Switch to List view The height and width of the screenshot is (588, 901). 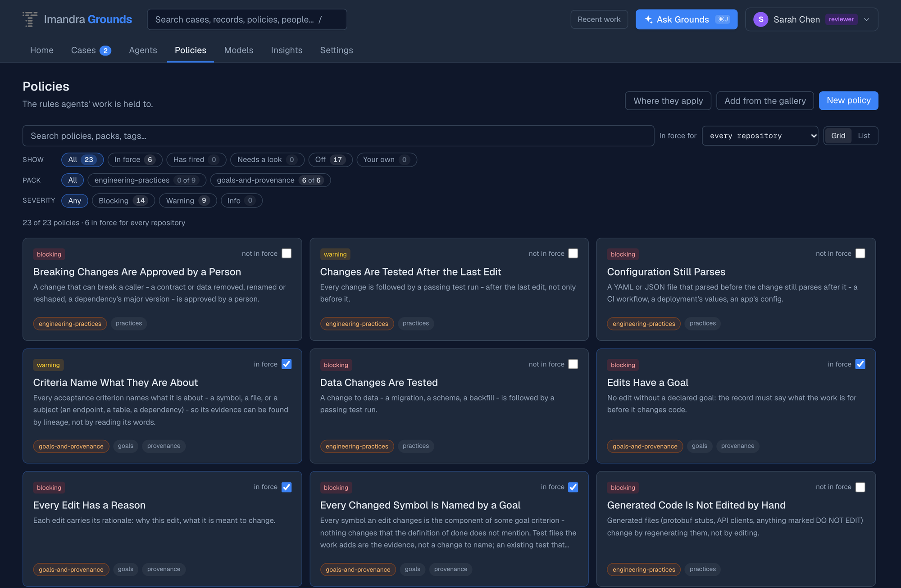[x=864, y=136]
